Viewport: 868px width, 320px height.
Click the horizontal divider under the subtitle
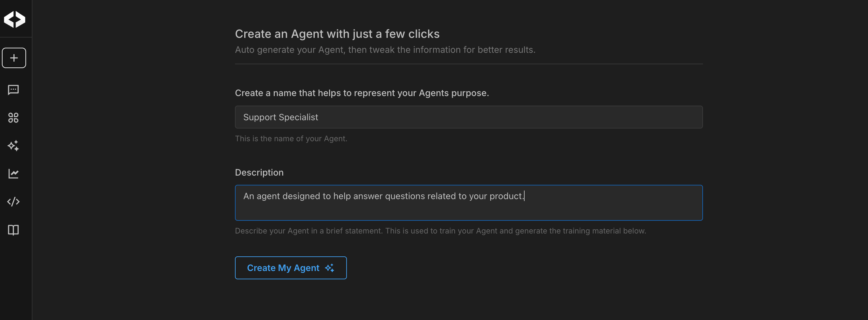[x=468, y=64]
